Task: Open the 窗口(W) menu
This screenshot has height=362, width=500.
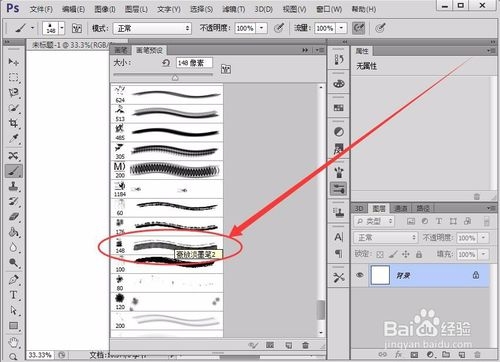Action: (x=329, y=9)
